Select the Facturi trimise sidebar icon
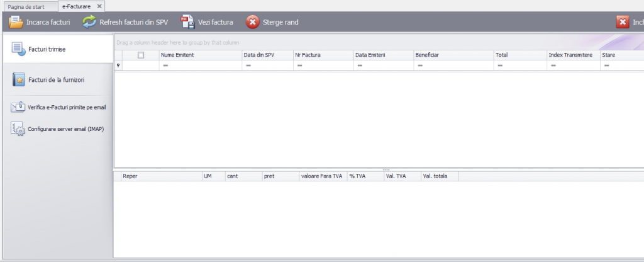This screenshot has height=262, width=644. tap(18, 49)
